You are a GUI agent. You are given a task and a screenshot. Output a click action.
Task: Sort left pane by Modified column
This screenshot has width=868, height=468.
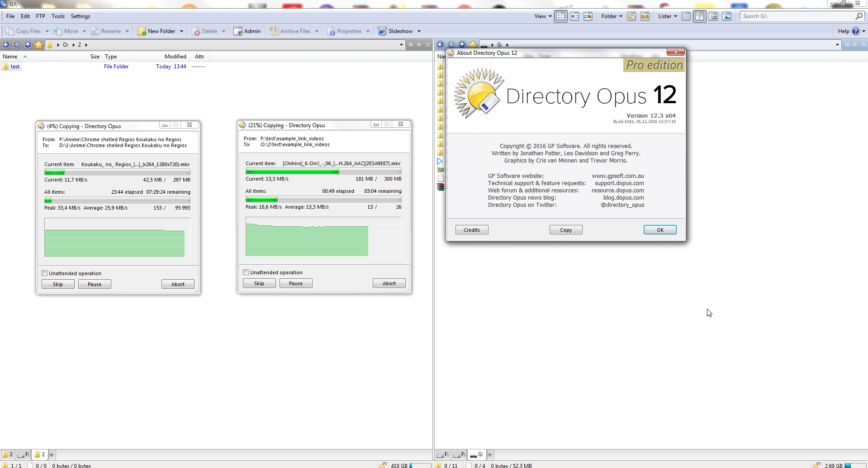tap(161, 57)
